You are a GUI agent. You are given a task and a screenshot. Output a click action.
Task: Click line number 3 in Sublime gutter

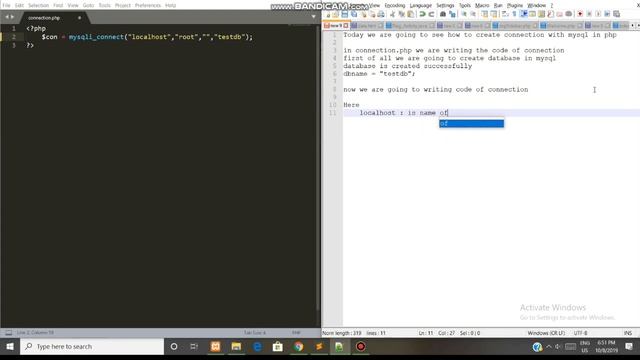pyautogui.click(x=14, y=45)
